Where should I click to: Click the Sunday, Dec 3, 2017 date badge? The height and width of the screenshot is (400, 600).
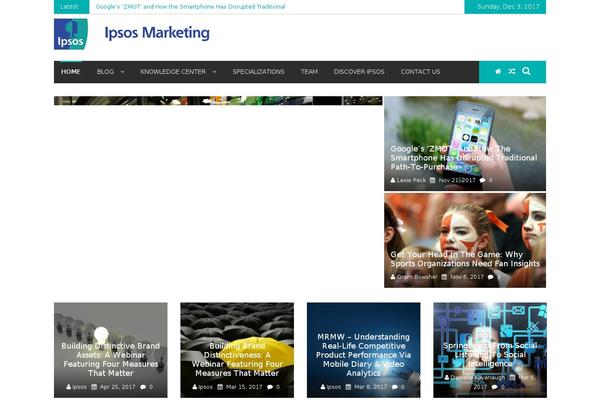505,7
